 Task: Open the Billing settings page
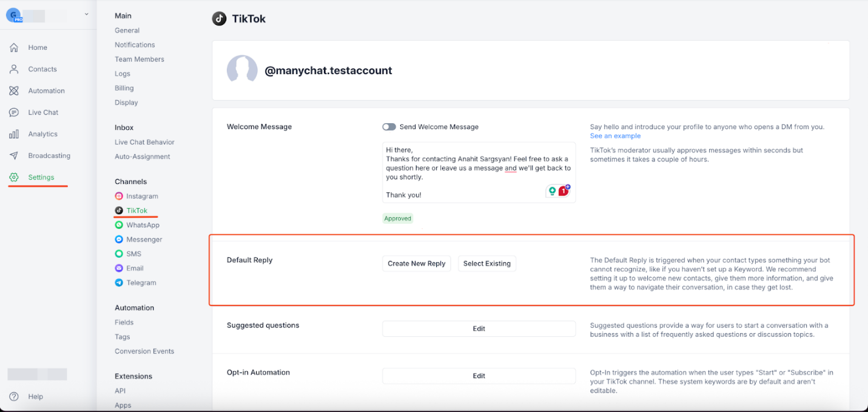(x=124, y=87)
